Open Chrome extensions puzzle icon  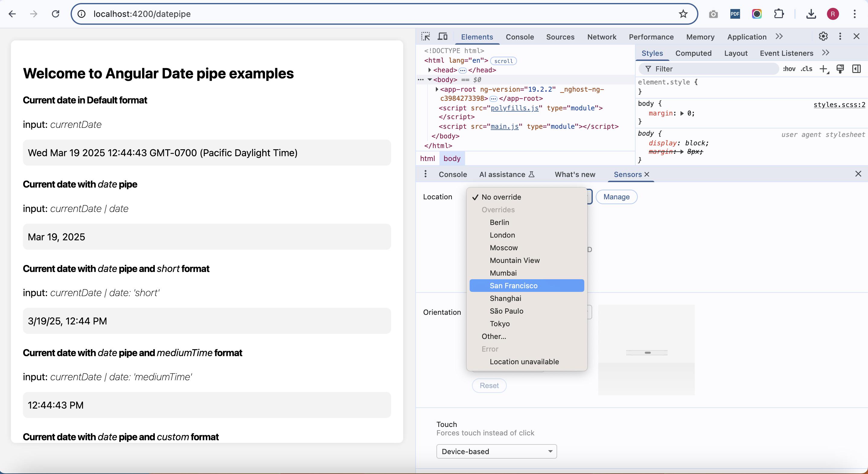pyautogui.click(x=779, y=14)
